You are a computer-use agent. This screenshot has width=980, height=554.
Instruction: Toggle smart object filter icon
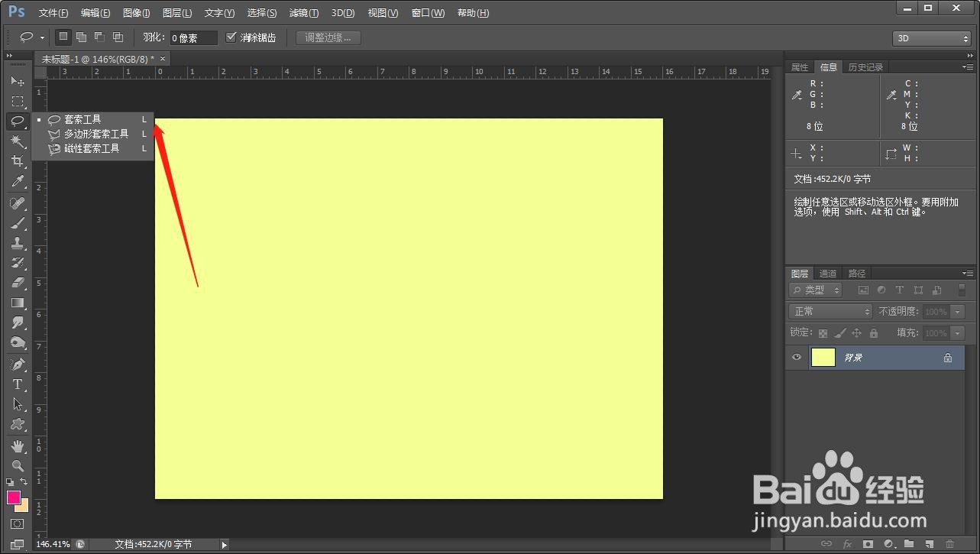[936, 290]
